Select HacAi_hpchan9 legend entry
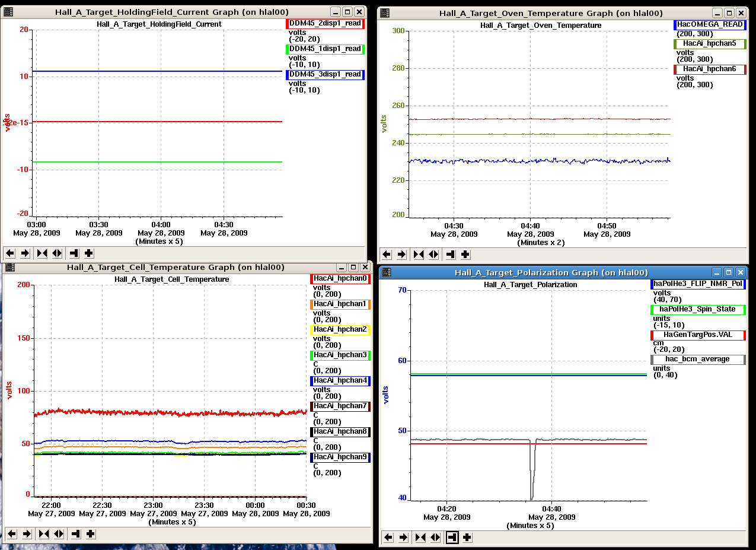This screenshot has height=550, width=756. (x=340, y=457)
